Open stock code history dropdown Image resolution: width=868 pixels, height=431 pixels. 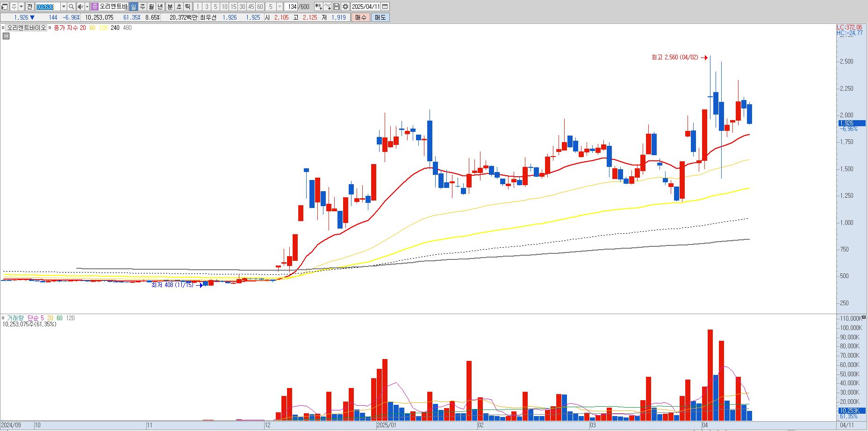(x=64, y=7)
